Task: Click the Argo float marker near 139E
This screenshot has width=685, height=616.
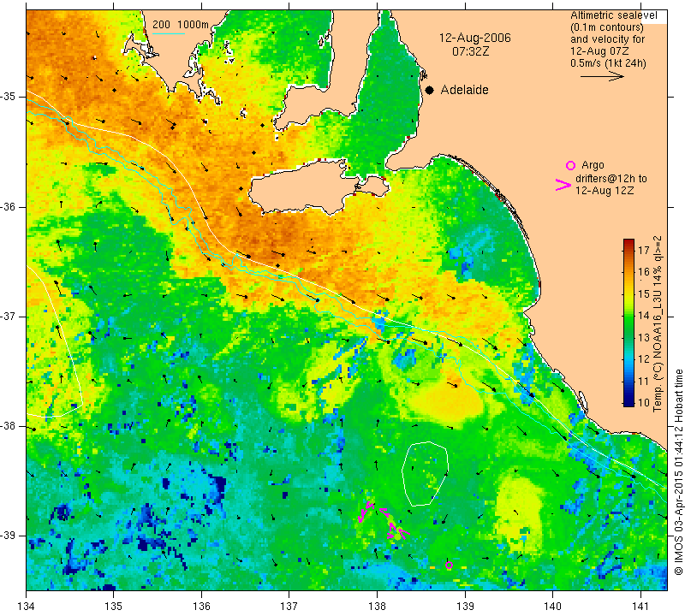Action: pyautogui.click(x=449, y=566)
